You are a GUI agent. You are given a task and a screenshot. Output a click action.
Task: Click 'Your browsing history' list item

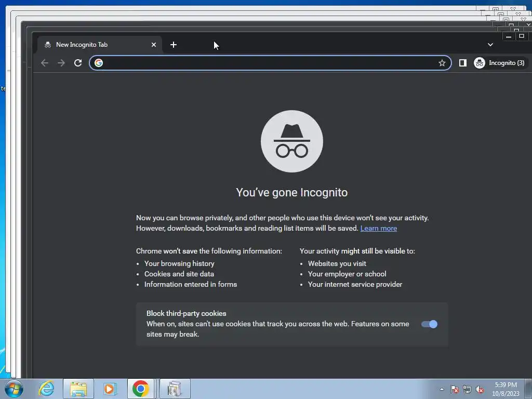(x=179, y=263)
